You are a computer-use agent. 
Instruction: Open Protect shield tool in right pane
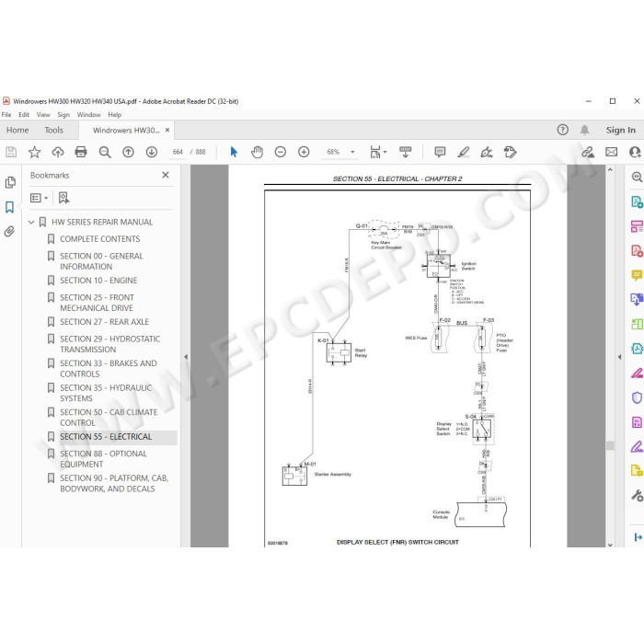click(x=637, y=397)
